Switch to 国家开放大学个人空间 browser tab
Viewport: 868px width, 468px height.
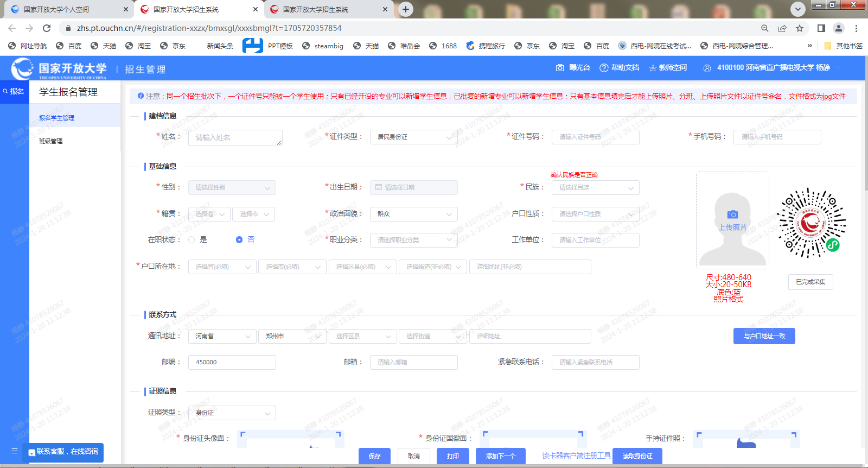[65, 9]
